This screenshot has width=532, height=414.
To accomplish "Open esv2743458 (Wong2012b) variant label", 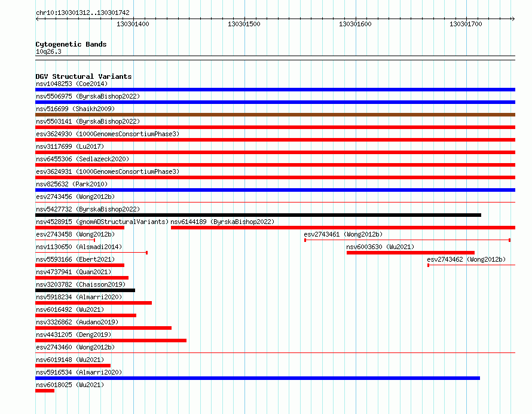I will click(x=75, y=234).
